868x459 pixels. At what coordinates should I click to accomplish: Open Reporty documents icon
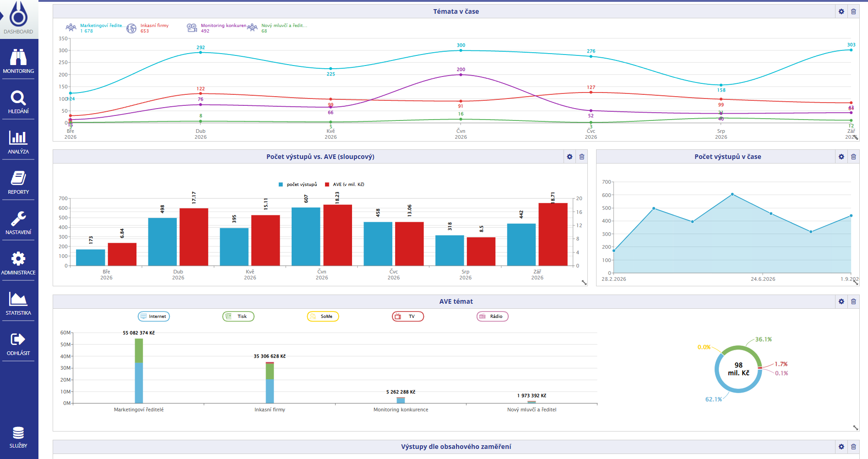[x=18, y=178]
